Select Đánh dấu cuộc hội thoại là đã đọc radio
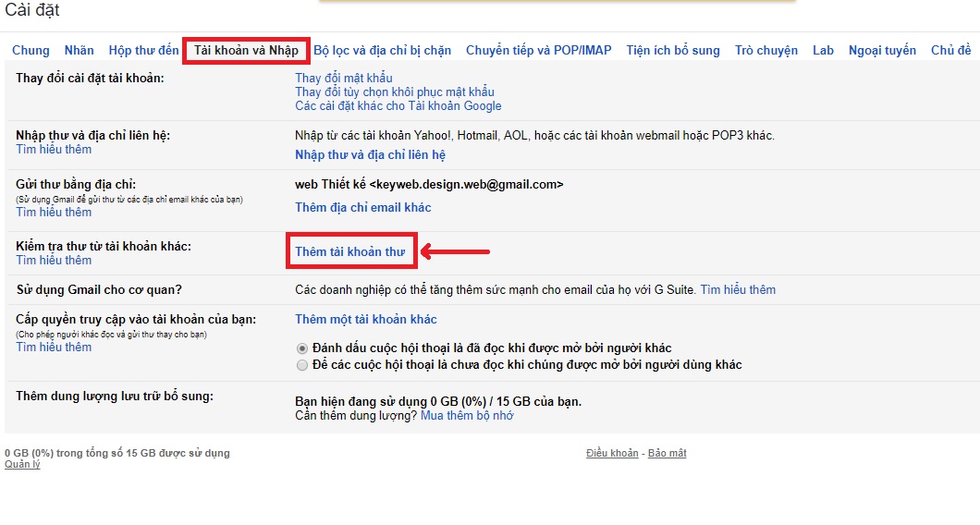The image size is (980, 525). 302,348
